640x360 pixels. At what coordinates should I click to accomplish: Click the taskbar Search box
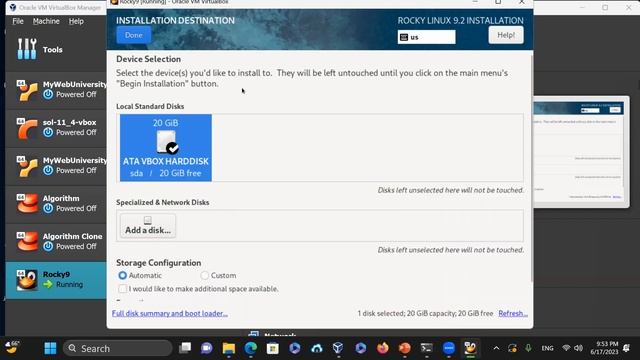tap(118, 349)
